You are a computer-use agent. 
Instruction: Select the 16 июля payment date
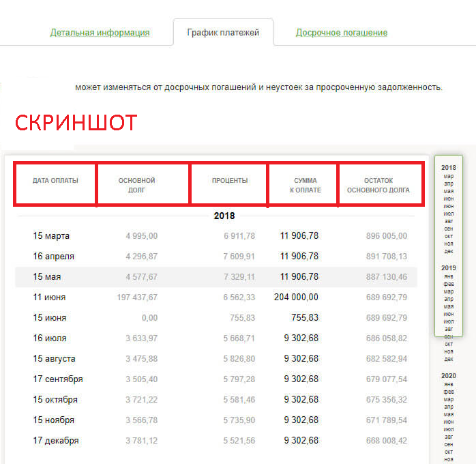click(x=50, y=338)
